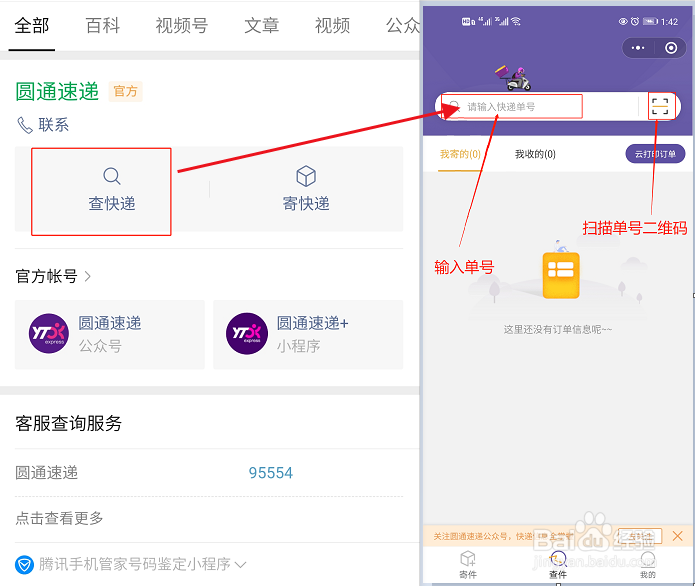Click the 客服查询服务 heading

[x=68, y=423]
